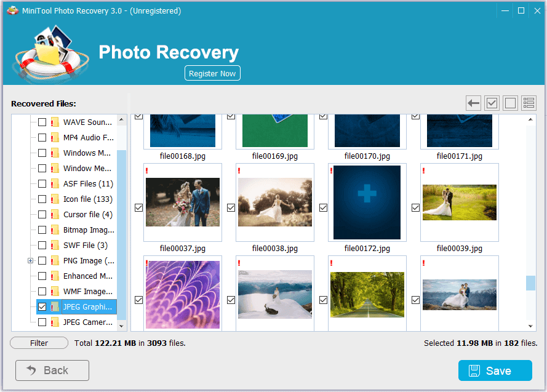Click the uncheck all files icon
Image resolution: width=547 pixels, height=392 pixels.
(510, 103)
